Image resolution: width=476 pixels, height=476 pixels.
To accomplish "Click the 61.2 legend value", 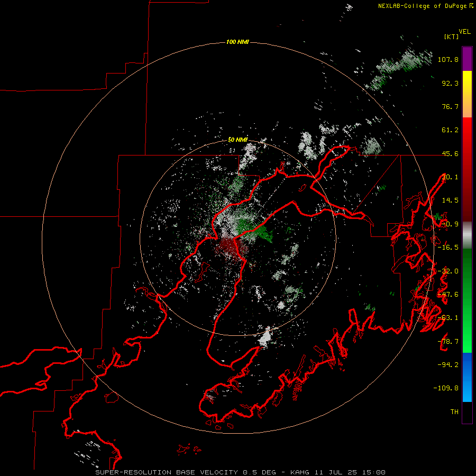I will [450, 130].
